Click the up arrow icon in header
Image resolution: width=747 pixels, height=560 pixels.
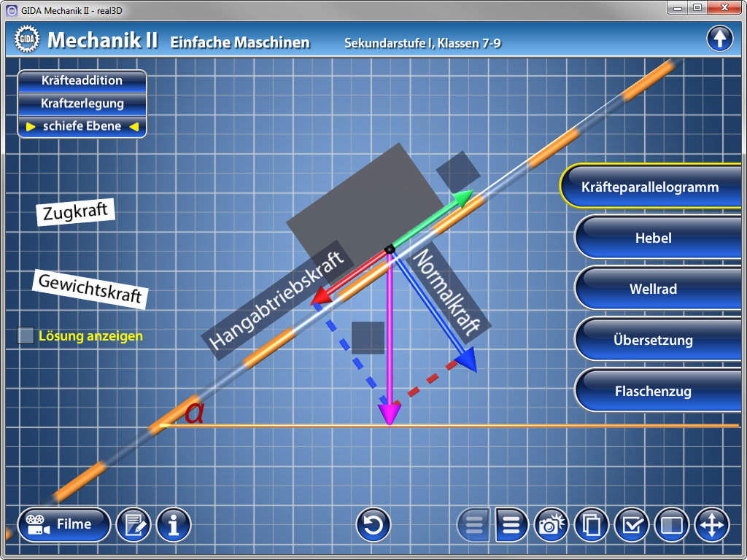[719, 39]
